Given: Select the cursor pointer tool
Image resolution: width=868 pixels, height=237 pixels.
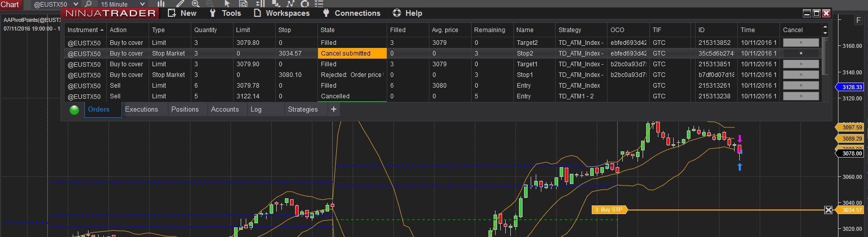Looking at the screenshot, I should tap(227, 4).
